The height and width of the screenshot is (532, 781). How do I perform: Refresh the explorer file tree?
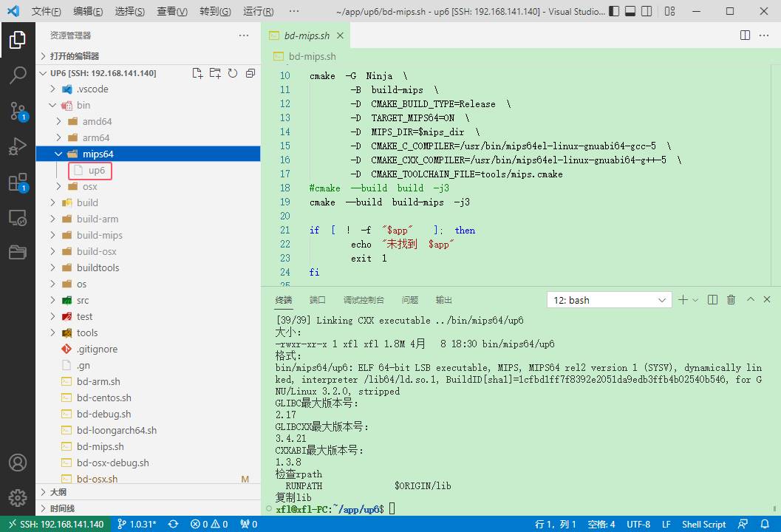pyautogui.click(x=233, y=73)
